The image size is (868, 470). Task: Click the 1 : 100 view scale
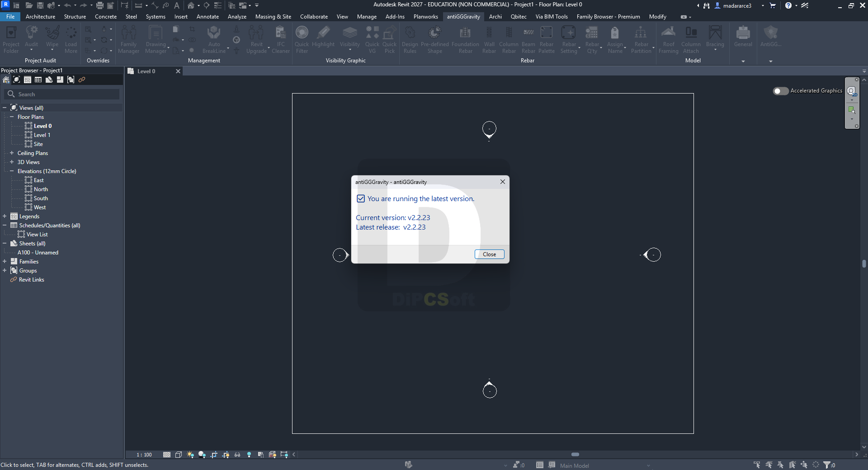(x=144, y=455)
